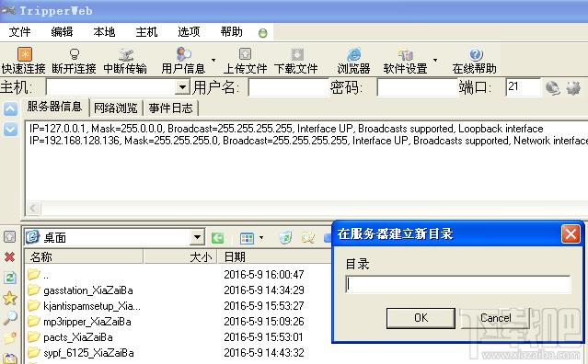Click the 密码 password input field

click(x=418, y=87)
